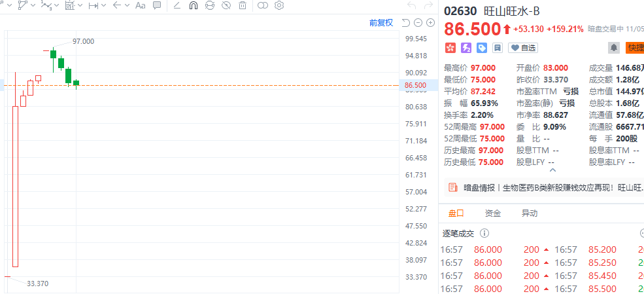Click the 平均价 87.242 value
This screenshot has width=644, height=294.
(x=483, y=91)
